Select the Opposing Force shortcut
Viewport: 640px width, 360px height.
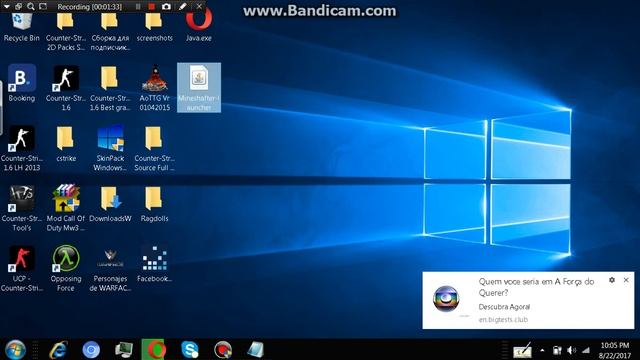pyautogui.click(x=66, y=268)
